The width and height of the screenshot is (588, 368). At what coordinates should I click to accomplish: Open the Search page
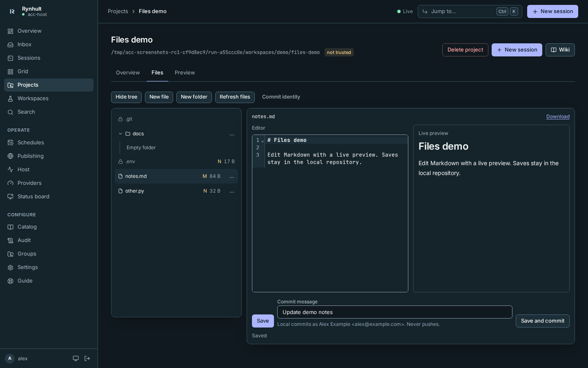tap(49, 112)
